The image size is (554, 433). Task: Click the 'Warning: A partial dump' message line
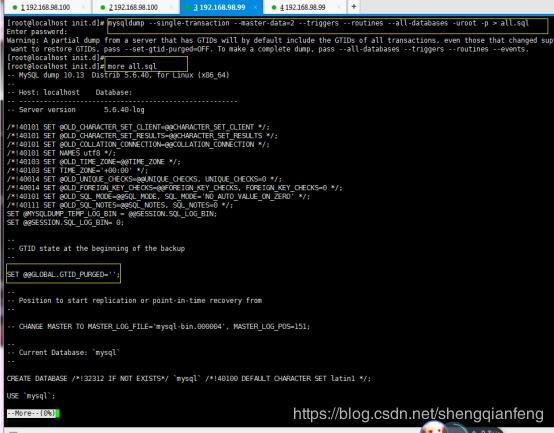[x=280, y=41]
